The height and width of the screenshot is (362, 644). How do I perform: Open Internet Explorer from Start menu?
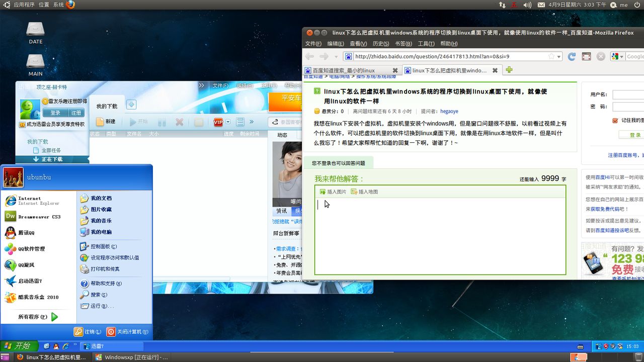33,201
